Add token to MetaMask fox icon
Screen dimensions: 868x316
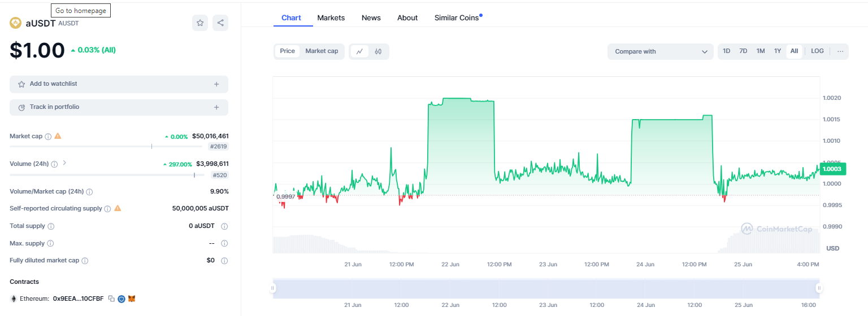[x=132, y=299]
